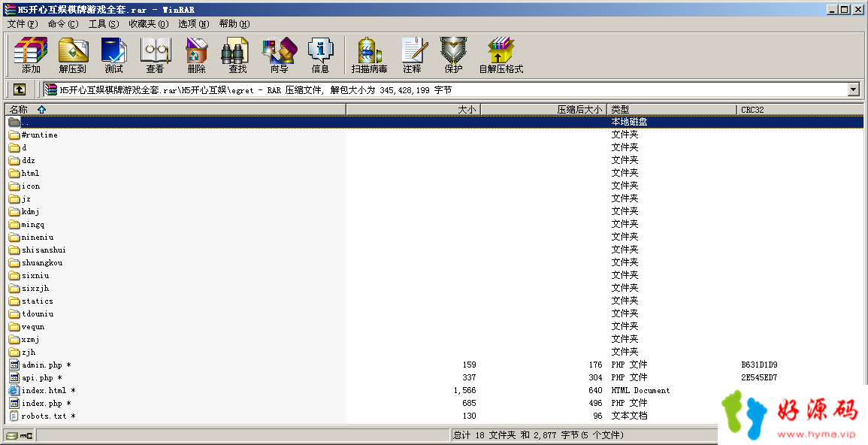Open the 工具(S) menu
The image size is (868, 445).
[x=104, y=24]
